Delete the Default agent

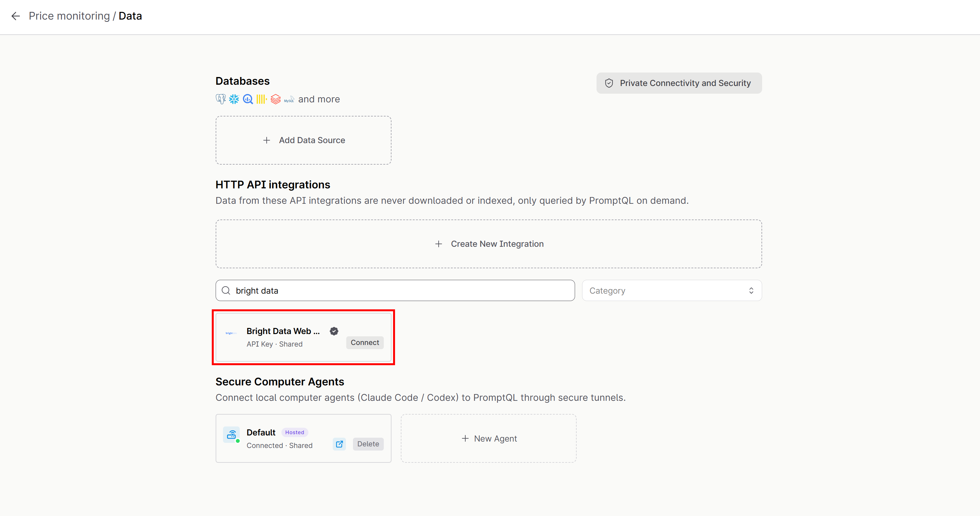pos(368,444)
